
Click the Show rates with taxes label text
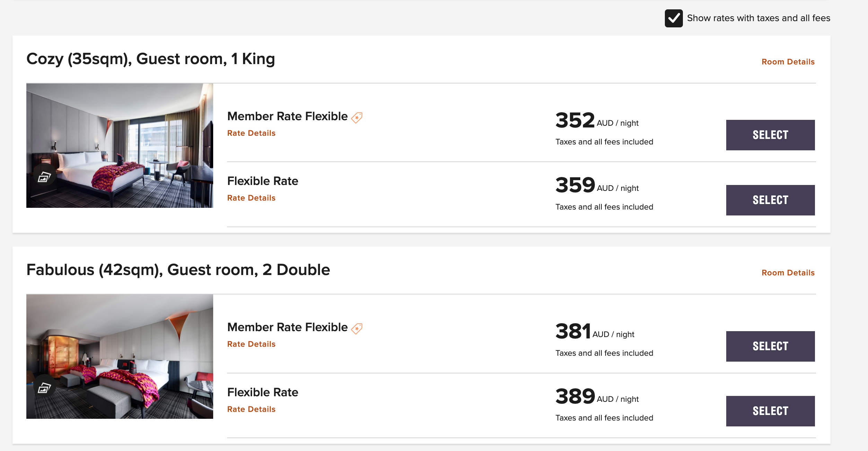[x=758, y=18]
